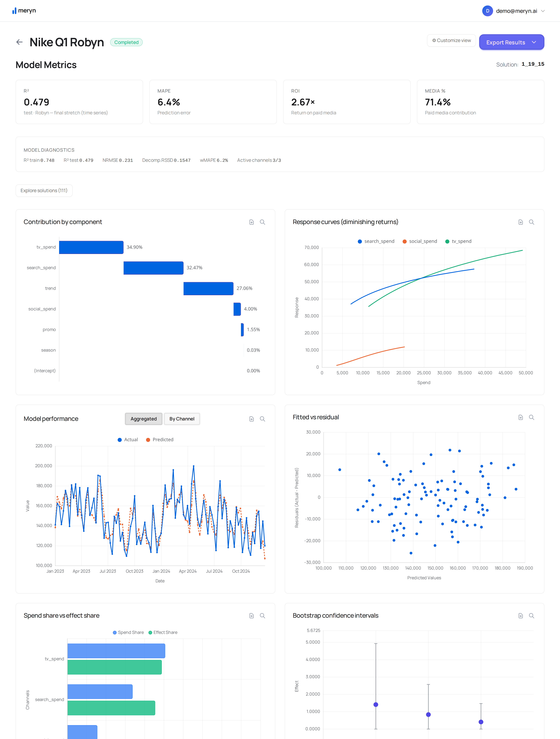Screen dimensions: 560x739
Task: Click the social_spend 4.00% contribution bar
Action: pyautogui.click(x=237, y=309)
